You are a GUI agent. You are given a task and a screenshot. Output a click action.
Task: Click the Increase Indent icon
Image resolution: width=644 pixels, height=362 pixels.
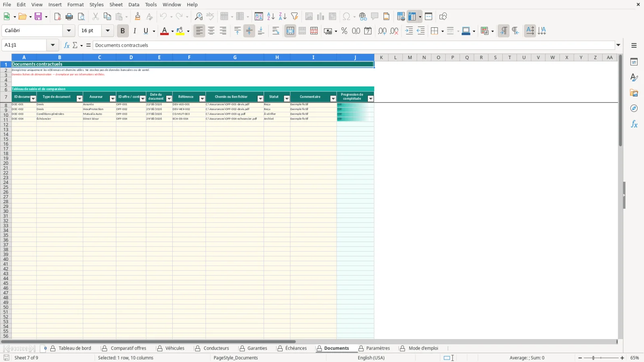(x=409, y=31)
